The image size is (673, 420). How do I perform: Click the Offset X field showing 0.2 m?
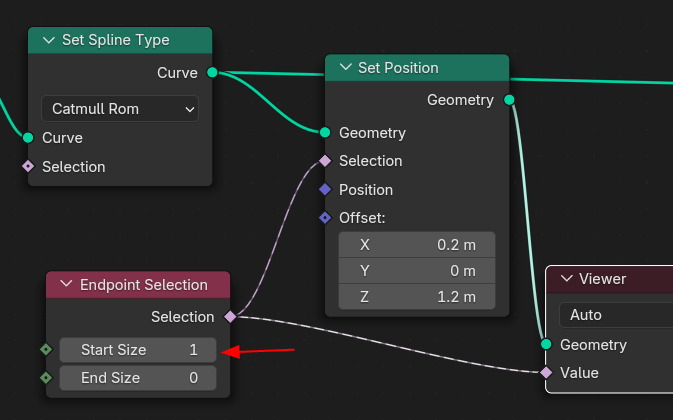[x=417, y=245]
